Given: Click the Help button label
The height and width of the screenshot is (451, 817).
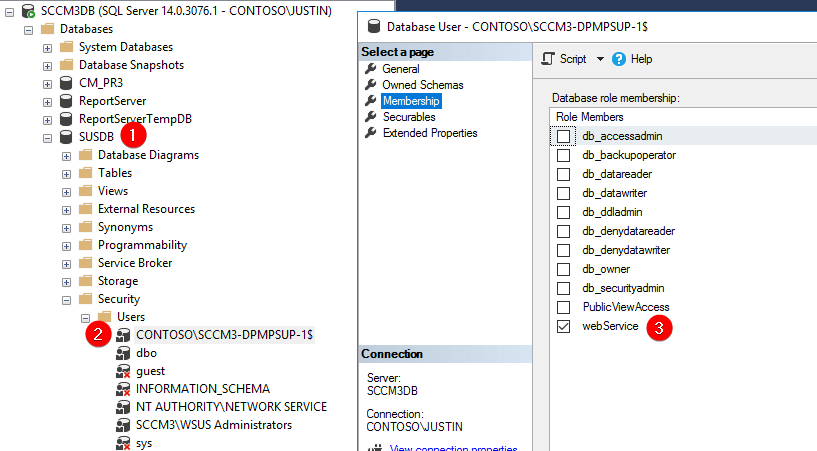Looking at the screenshot, I should (x=641, y=59).
